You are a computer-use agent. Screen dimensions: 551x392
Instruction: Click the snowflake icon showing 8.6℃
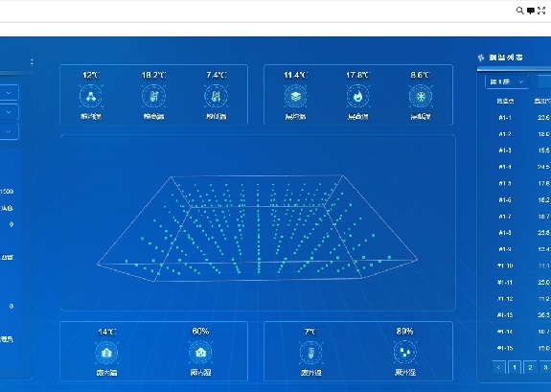421,96
